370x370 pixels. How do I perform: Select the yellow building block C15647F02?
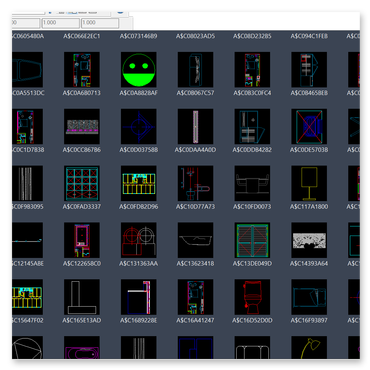(x=27, y=297)
